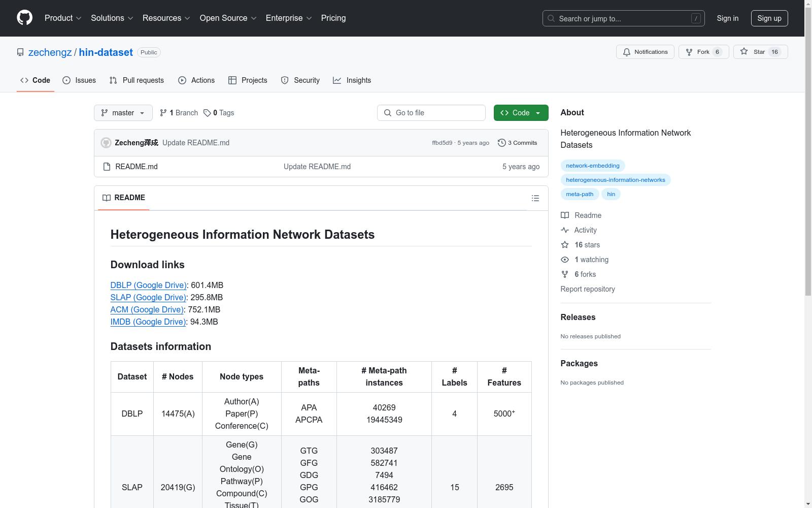Open the Code tab
812x508 pixels.
(35, 80)
